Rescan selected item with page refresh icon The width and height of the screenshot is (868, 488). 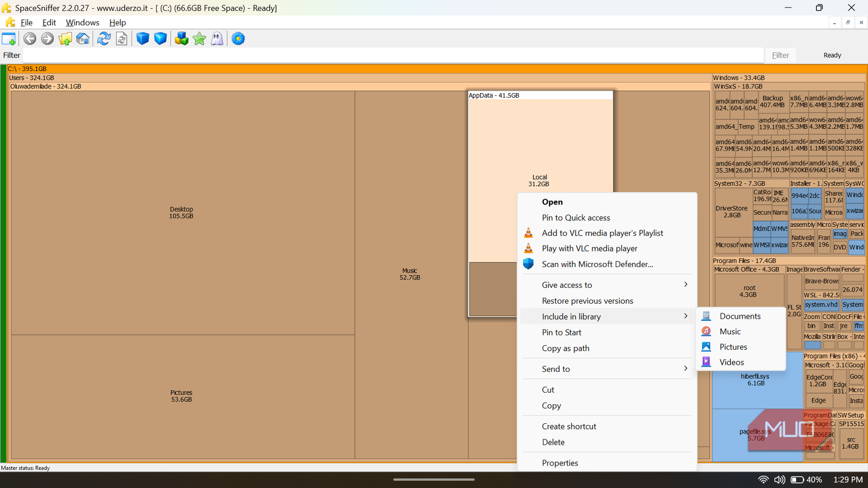click(x=122, y=39)
